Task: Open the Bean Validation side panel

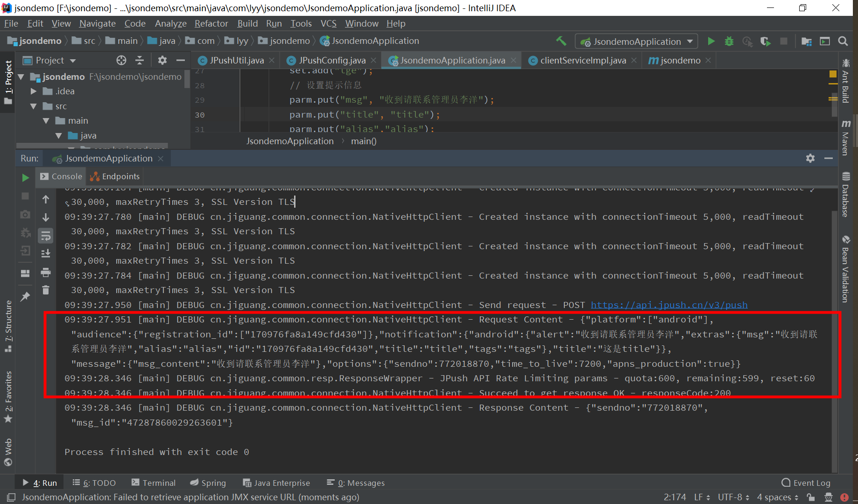Action: (x=845, y=269)
